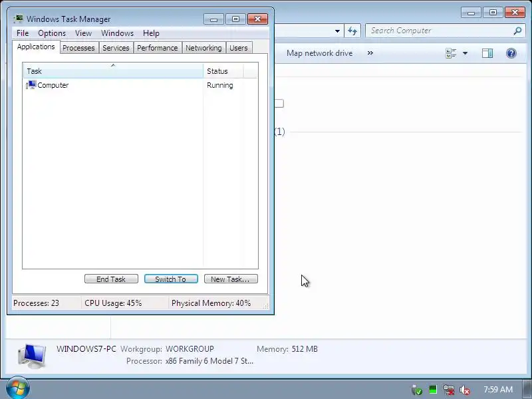Click the muted volume tray icon
Viewport: 532px width, 399px height.
pos(464,390)
